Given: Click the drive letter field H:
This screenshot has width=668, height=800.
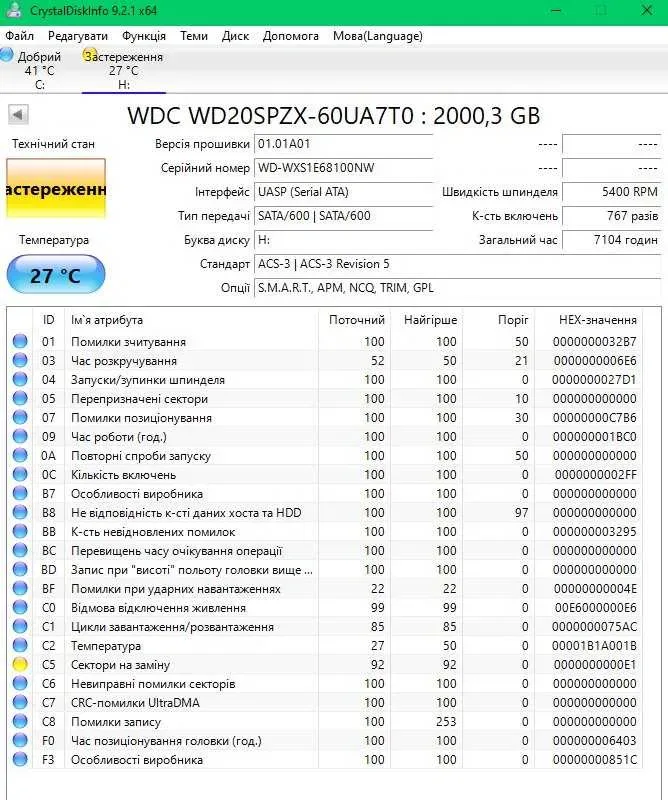Looking at the screenshot, I should pos(343,240).
